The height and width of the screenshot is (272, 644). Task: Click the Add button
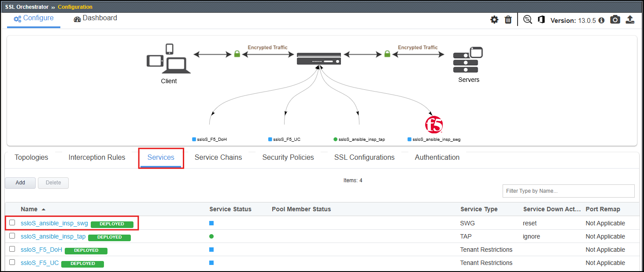click(x=20, y=183)
